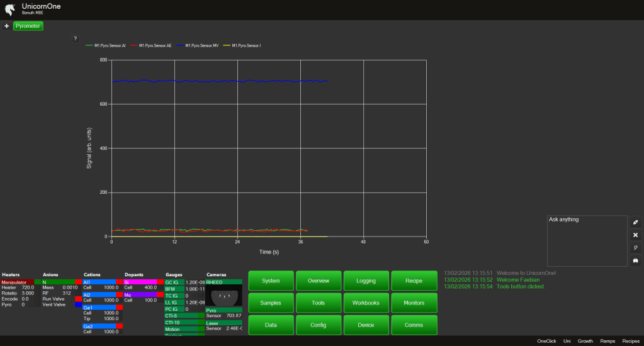The image size is (644, 346).
Task: Toggle the red Run Valve indicator
Action: 78,299
